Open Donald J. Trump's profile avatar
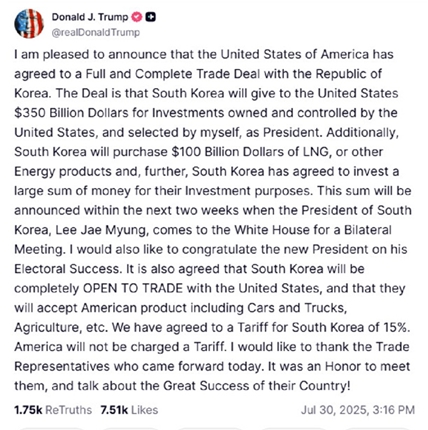The height and width of the screenshot is (430, 428). tap(29, 24)
